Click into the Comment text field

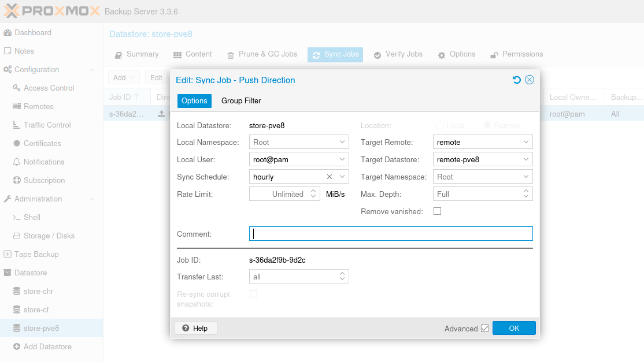click(391, 234)
